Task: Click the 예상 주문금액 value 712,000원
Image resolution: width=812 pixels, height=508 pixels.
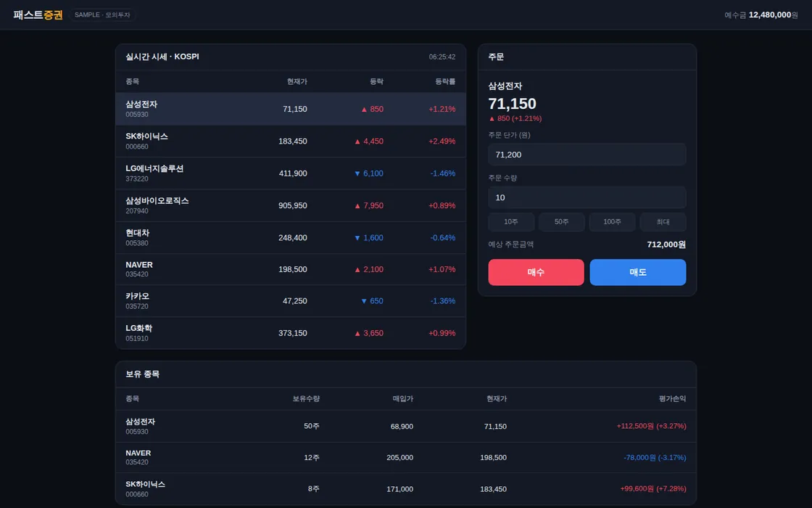Action: (666, 244)
